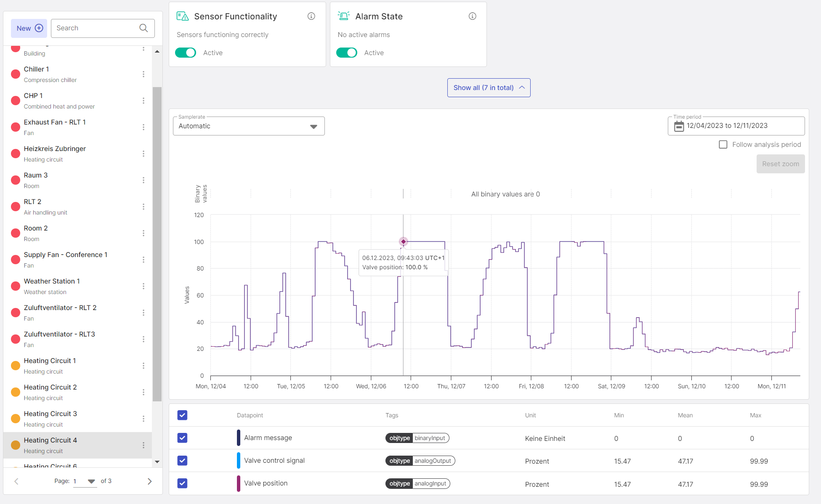Toggle Sensor Functionality Active switch

186,53
